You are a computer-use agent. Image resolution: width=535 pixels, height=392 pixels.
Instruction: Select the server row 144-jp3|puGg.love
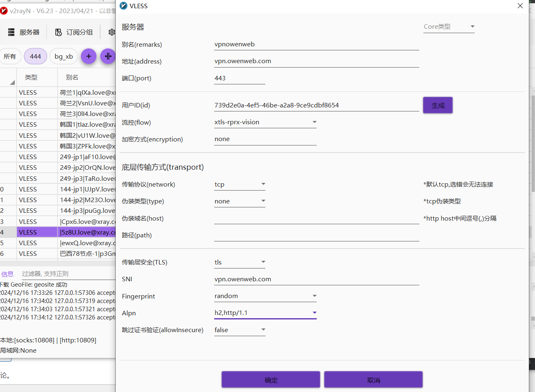(x=58, y=211)
